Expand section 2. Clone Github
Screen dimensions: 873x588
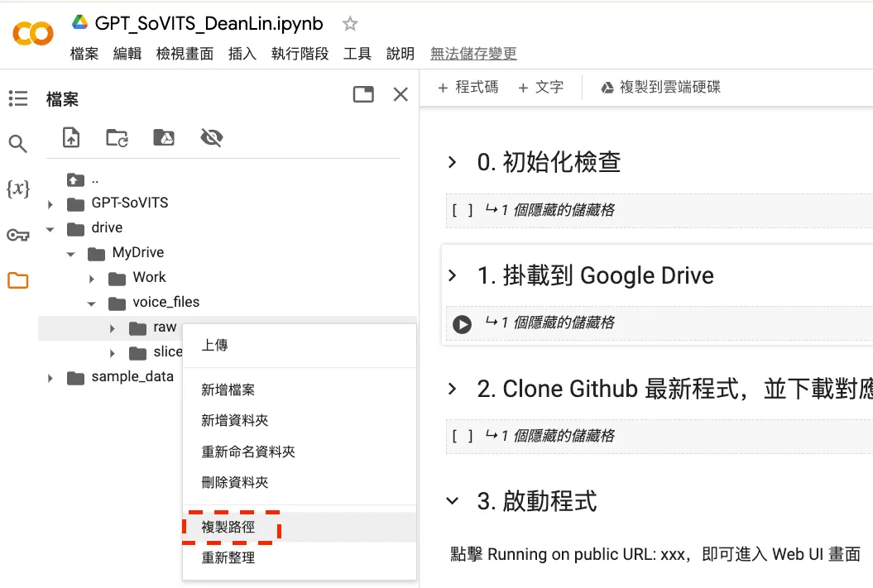click(452, 389)
